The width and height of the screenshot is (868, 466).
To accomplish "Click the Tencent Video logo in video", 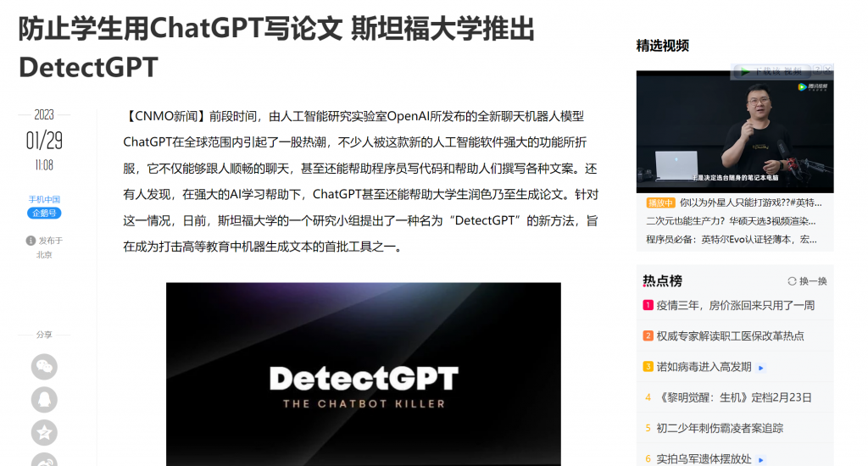I will tap(813, 87).
